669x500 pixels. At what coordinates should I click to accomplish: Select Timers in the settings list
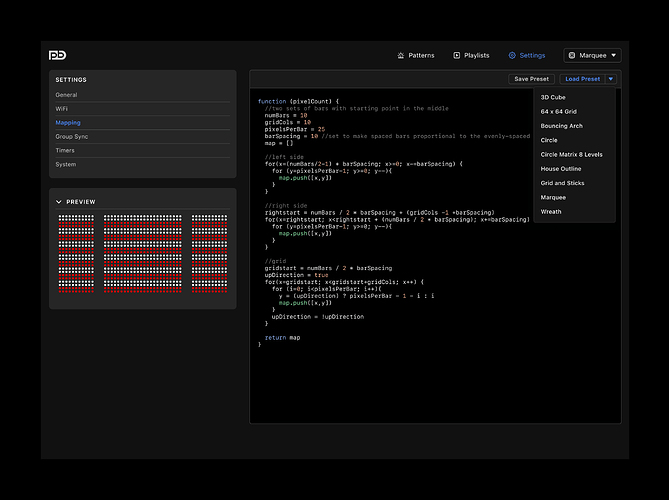click(x=143, y=150)
